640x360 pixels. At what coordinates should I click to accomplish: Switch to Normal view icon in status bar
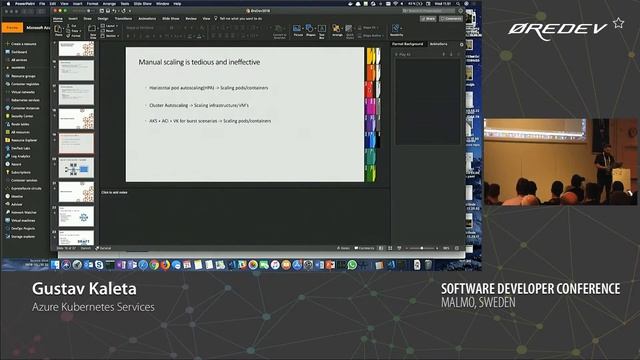381,248
